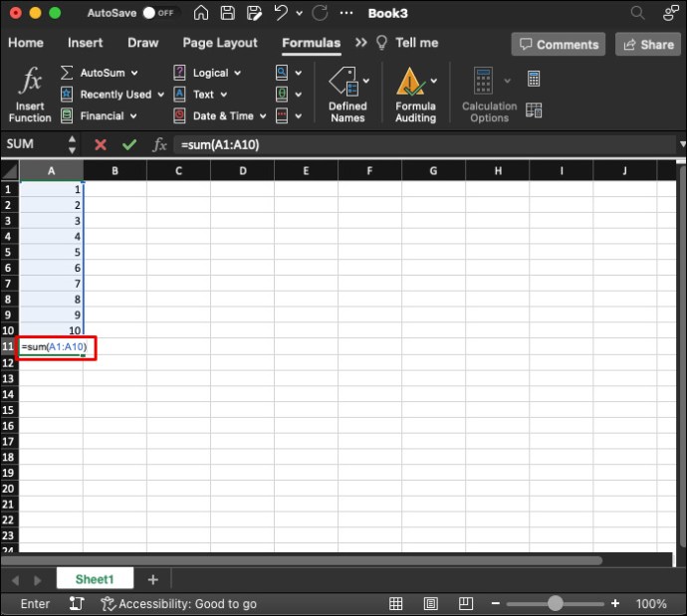Select Page Layout view in status bar
The width and height of the screenshot is (687, 616).
point(431,604)
